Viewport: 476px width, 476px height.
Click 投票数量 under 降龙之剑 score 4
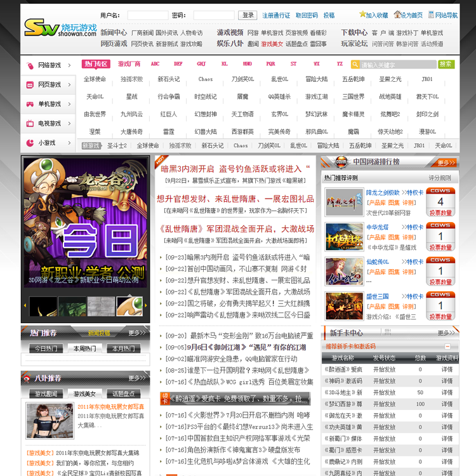[x=440, y=213]
